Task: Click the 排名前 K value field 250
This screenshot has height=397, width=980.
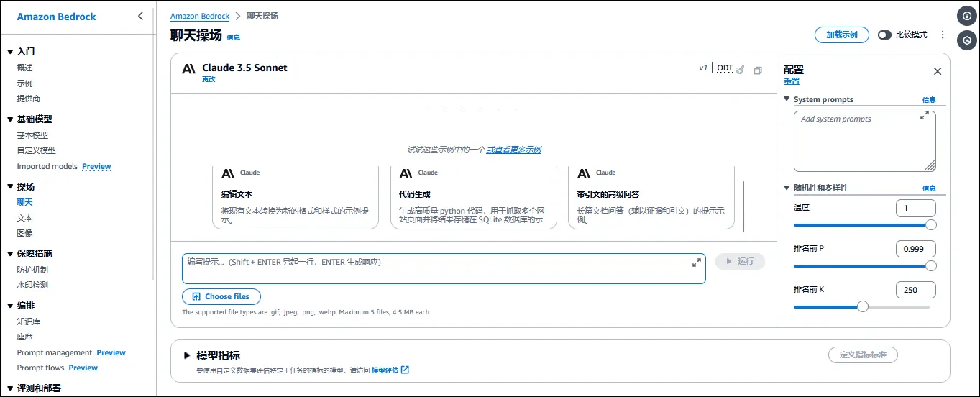Action: [916, 290]
